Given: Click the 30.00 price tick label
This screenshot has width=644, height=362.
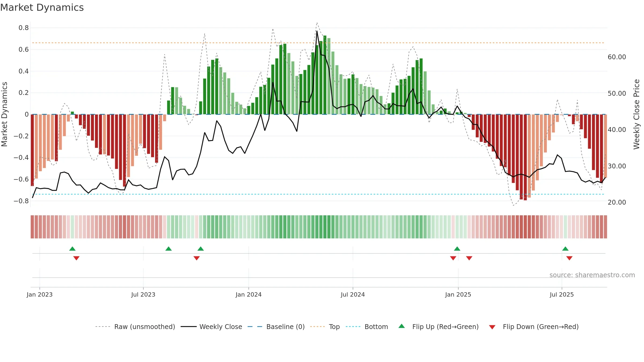Looking at the screenshot, I should pyautogui.click(x=617, y=166).
